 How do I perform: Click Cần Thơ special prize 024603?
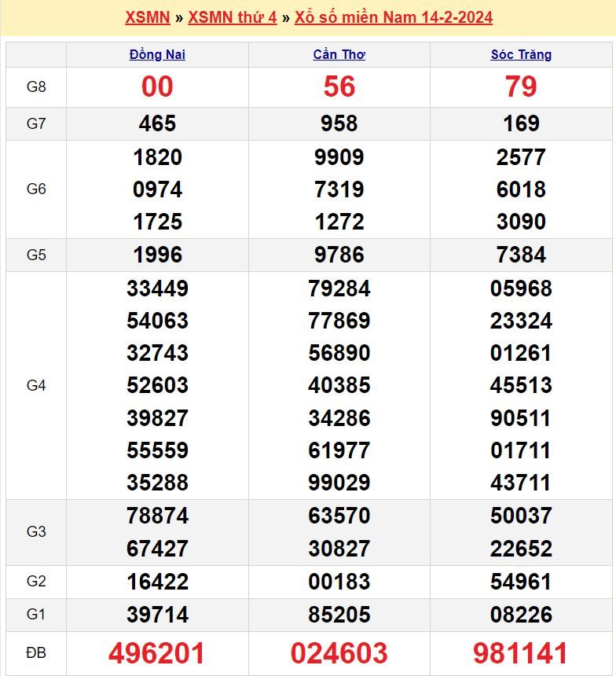339,653
